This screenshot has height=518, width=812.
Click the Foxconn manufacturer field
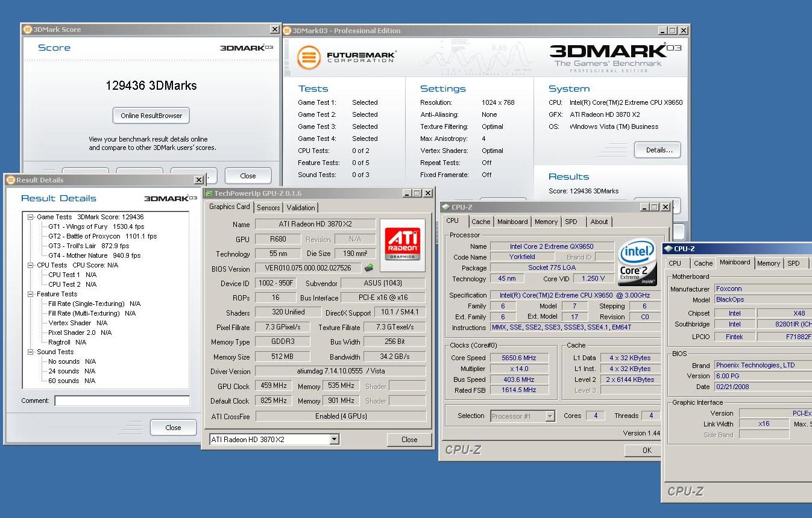point(763,289)
